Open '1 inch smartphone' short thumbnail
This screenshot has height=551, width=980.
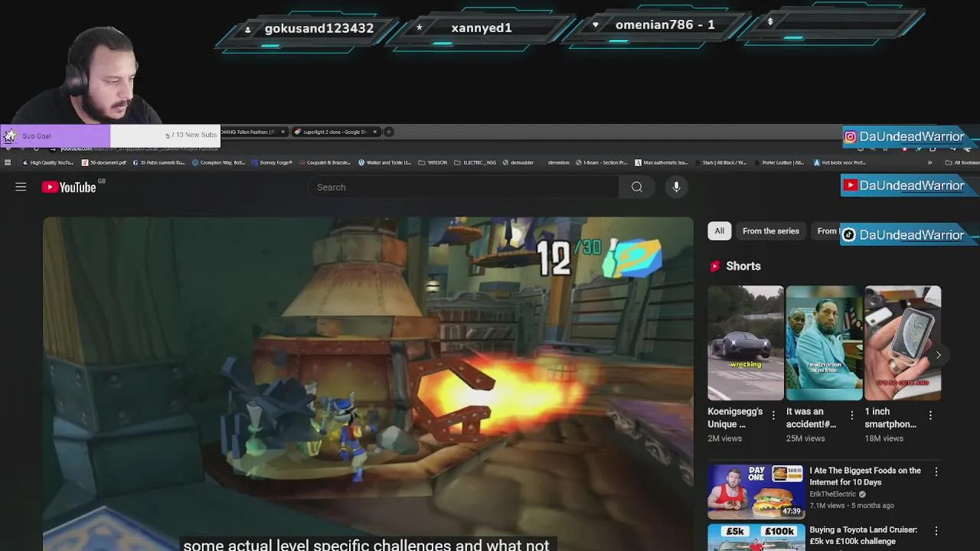point(903,343)
